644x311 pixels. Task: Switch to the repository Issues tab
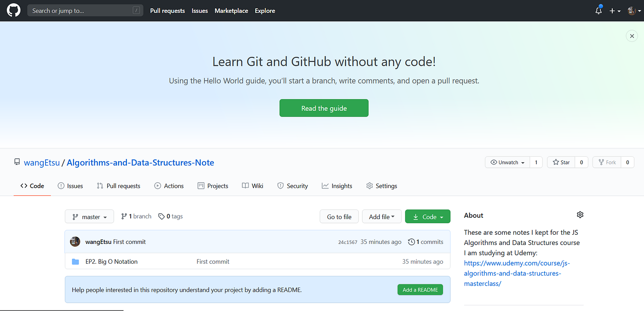[70, 186]
